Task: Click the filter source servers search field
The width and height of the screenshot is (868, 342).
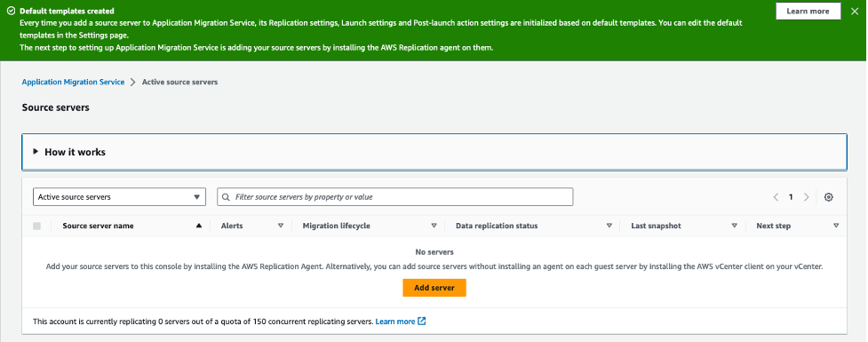Action: 395,197
